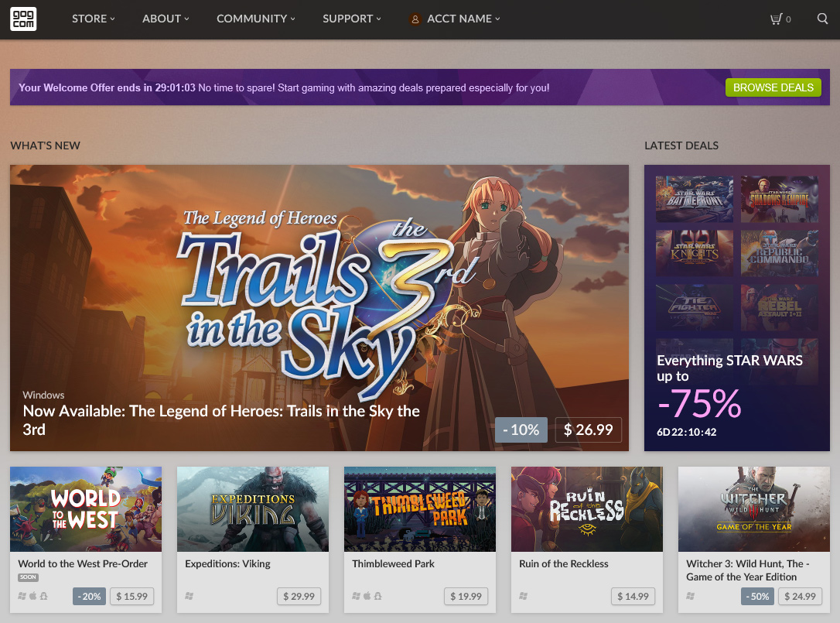Click the -10% discount badge
Screen dimensions: 840x623
pos(521,430)
